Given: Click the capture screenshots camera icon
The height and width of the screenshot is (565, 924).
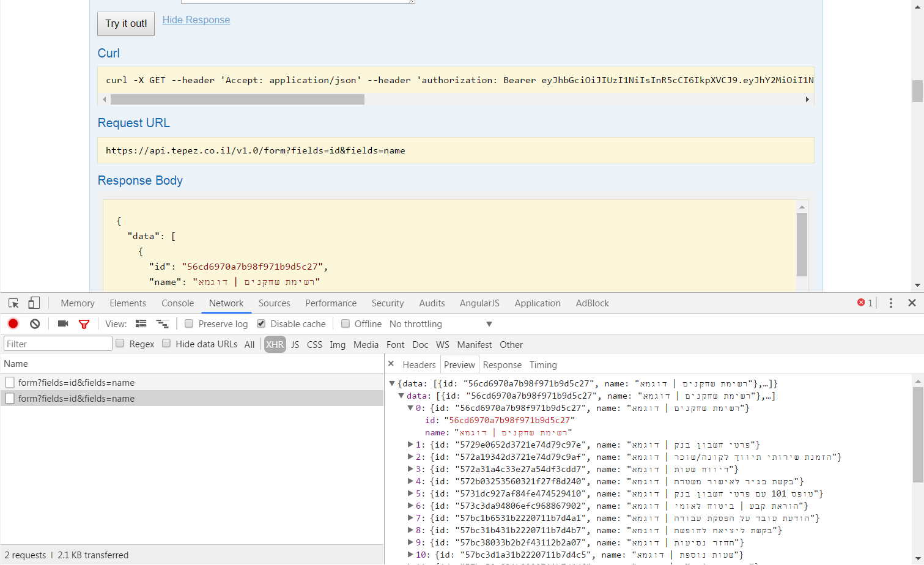Looking at the screenshot, I should pyautogui.click(x=62, y=323).
